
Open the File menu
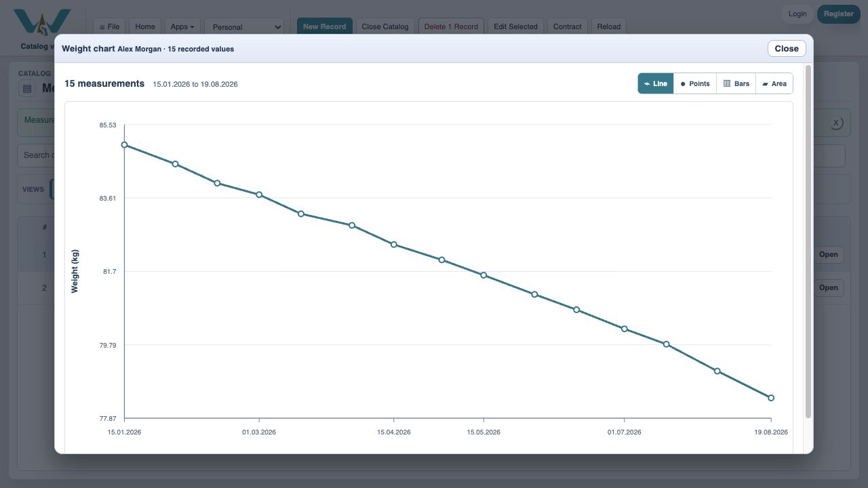(109, 26)
